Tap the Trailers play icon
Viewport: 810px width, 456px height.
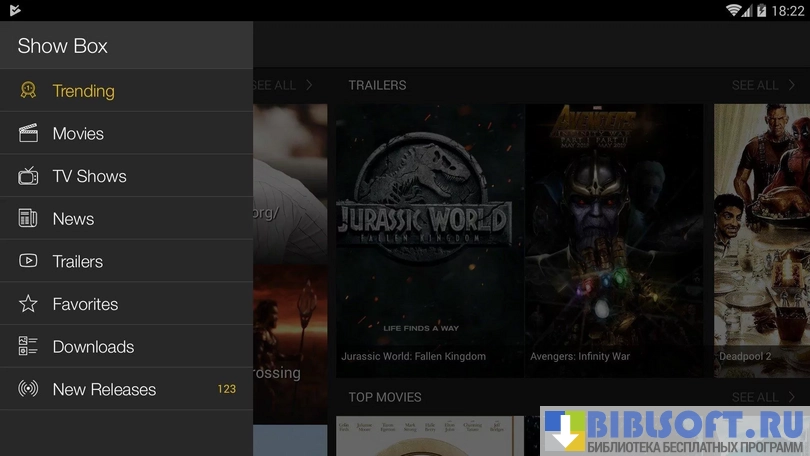pos(28,261)
